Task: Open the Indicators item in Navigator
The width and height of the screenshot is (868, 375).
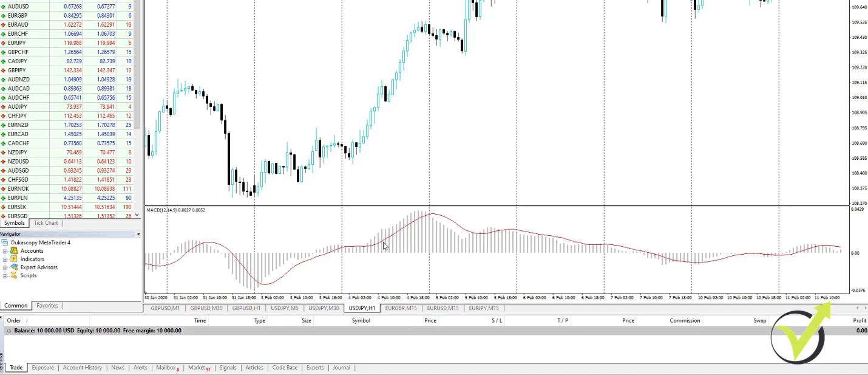Action: 32,259
